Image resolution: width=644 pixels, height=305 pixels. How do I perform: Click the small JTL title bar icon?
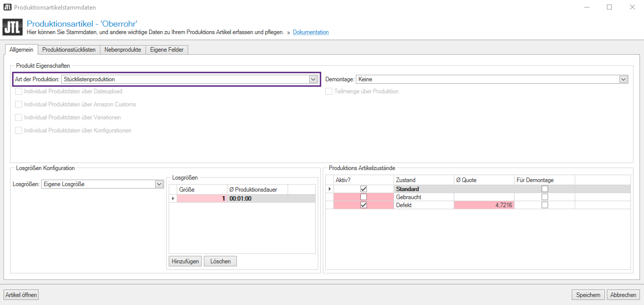point(7,8)
